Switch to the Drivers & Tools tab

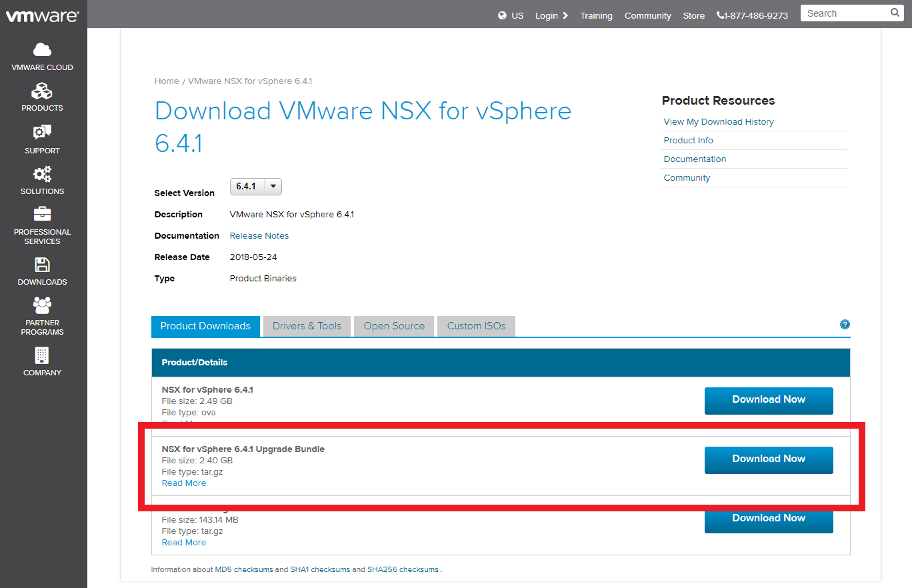tap(306, 326)
